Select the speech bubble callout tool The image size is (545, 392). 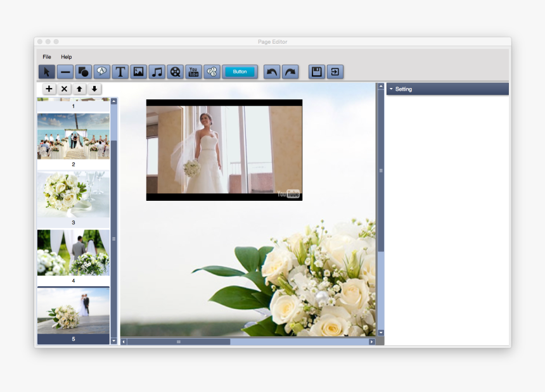101,72
